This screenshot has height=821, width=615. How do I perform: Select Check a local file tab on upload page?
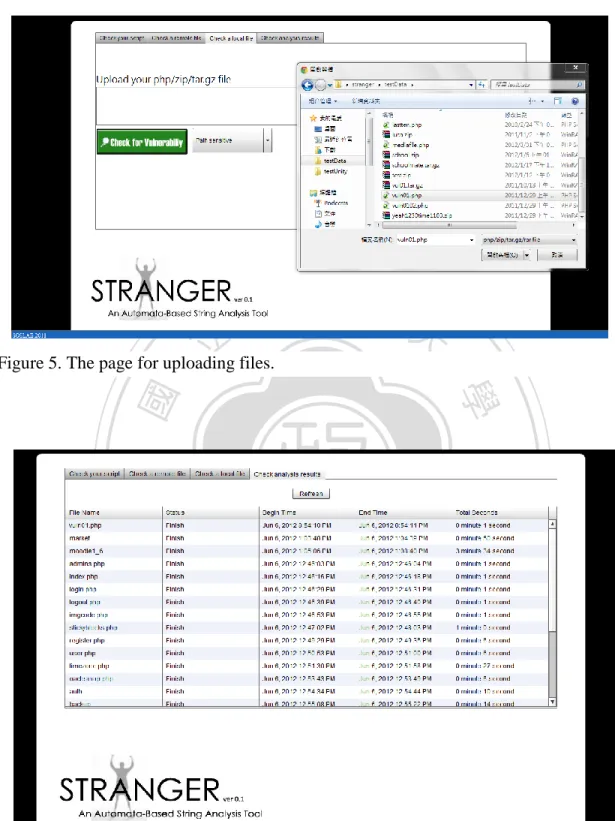click(x=231, y=38)
